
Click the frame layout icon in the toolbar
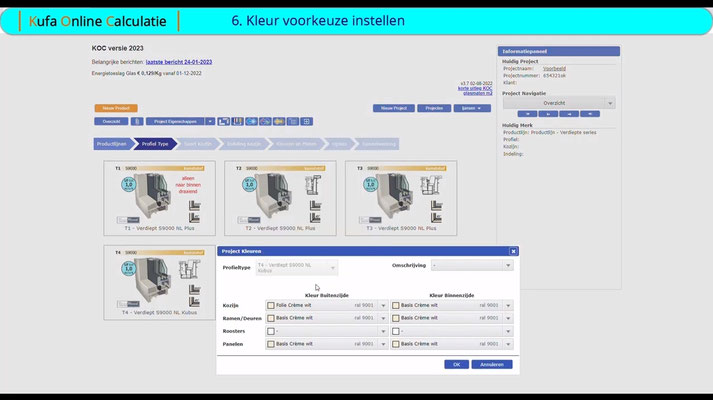[223, 121]
